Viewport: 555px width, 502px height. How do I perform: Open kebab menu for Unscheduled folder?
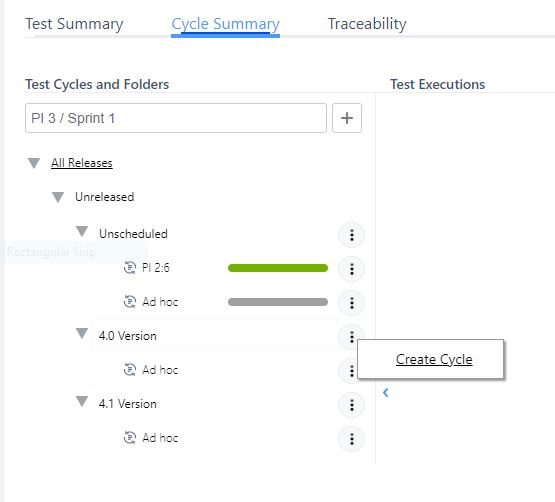tap(351, 235)
